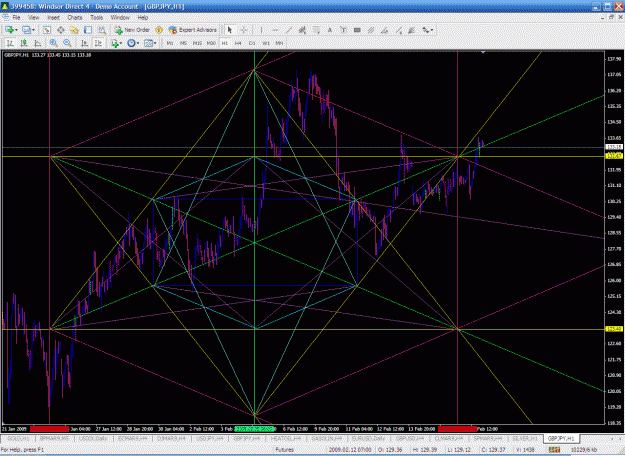Screen dimensions: 625x456
Task: Toggle Chart Shift
Action: tap(98, 43)
